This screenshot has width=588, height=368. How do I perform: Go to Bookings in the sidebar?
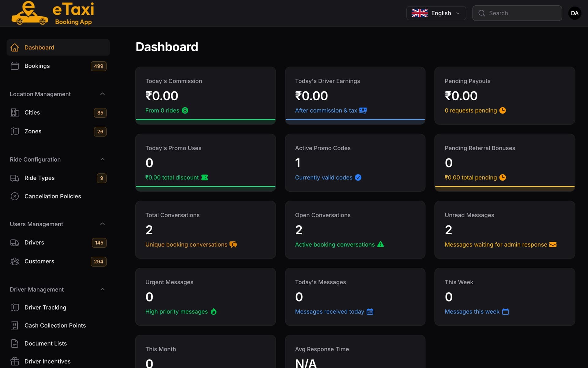click(58, 66)
